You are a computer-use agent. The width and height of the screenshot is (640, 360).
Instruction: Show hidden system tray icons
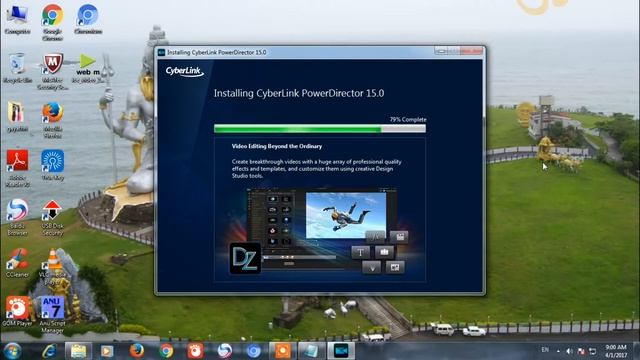pyautogui.click(x=558, y=351)
